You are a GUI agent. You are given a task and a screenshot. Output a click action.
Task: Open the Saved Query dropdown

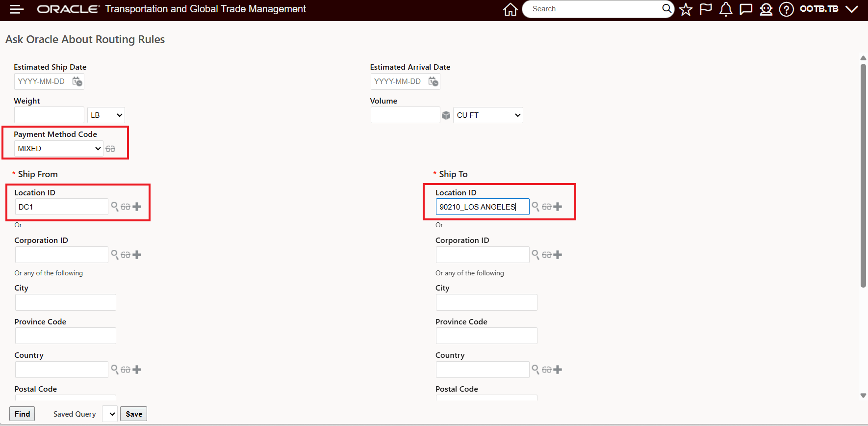(x=110, y=414)
